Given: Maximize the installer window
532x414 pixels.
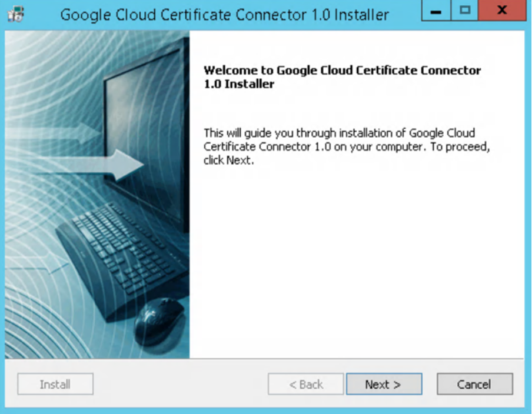Looking at the screenshot, I should pos(465,12).
